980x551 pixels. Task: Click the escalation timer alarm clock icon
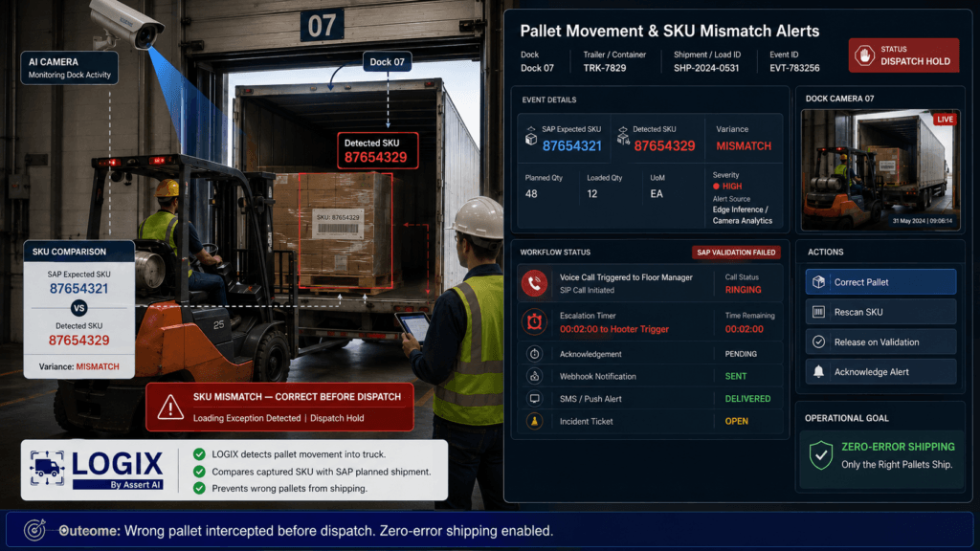534,321
